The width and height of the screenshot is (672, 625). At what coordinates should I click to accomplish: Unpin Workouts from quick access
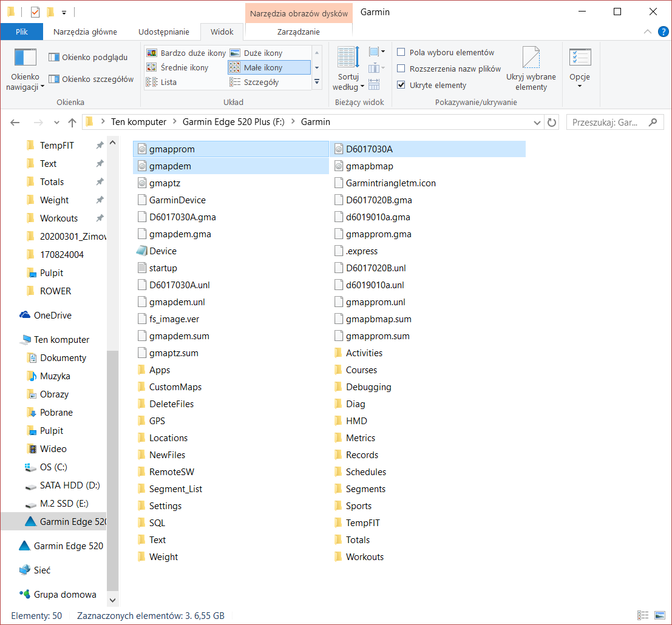(100, 218)
